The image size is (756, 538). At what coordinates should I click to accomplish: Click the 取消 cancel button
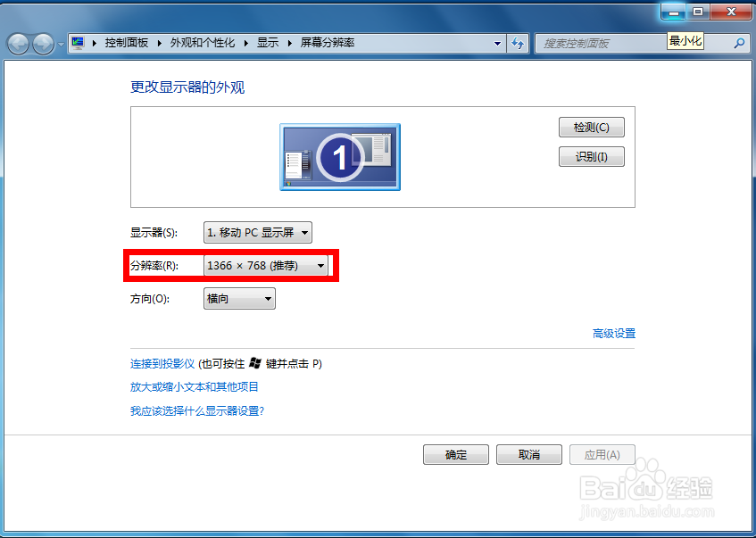pos(529,455)
